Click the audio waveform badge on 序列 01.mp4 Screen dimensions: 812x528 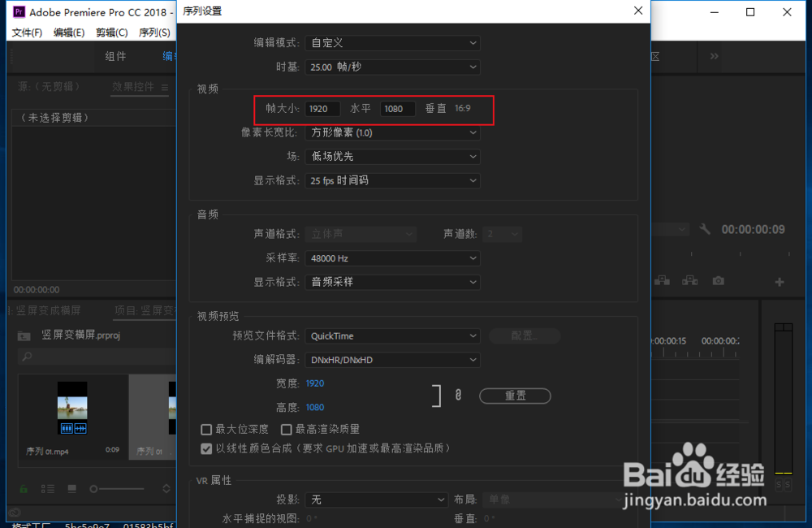coord(80,428)
